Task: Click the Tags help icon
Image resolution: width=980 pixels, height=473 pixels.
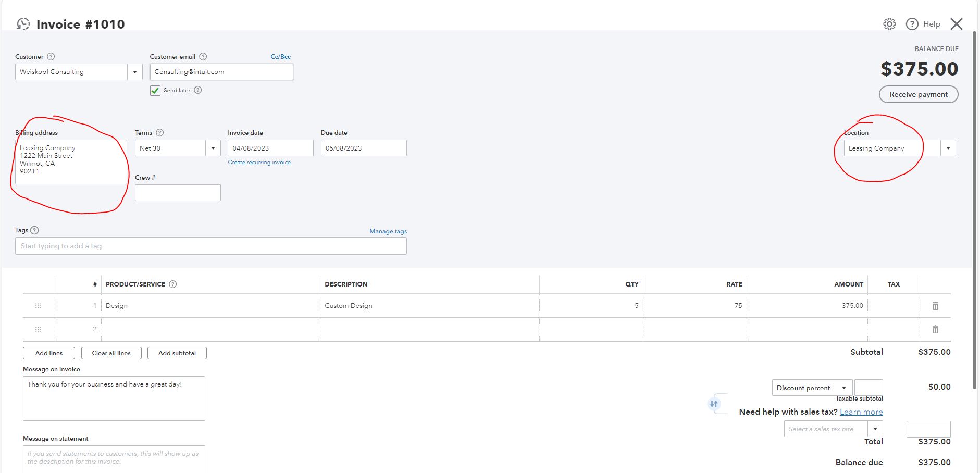Action: pos(34,230)
